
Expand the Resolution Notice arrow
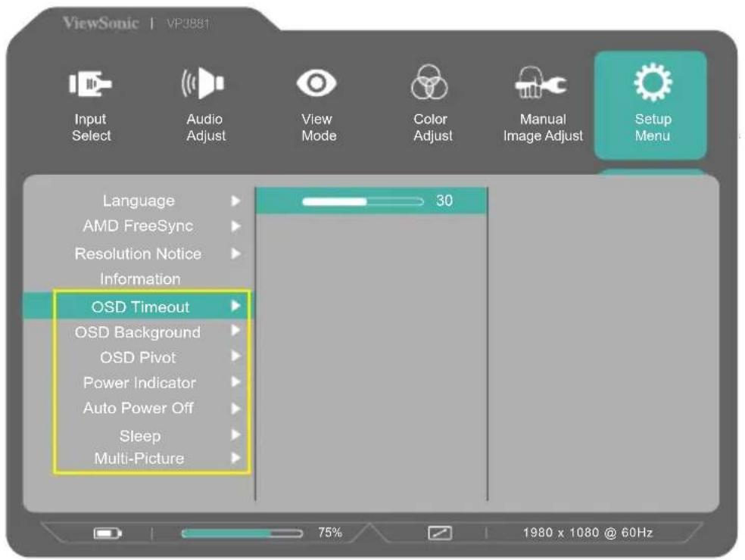pos(235,254)
